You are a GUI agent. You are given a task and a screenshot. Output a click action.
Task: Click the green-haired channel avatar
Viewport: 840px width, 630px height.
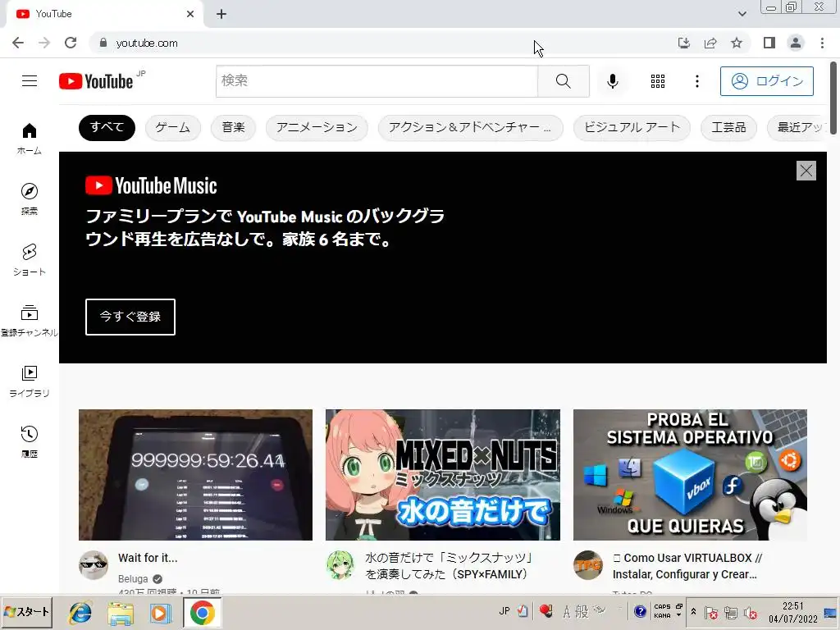340,565
